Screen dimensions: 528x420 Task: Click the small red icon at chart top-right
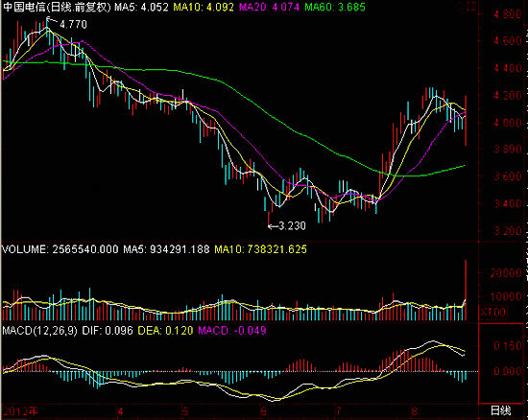tap(471, 7)
